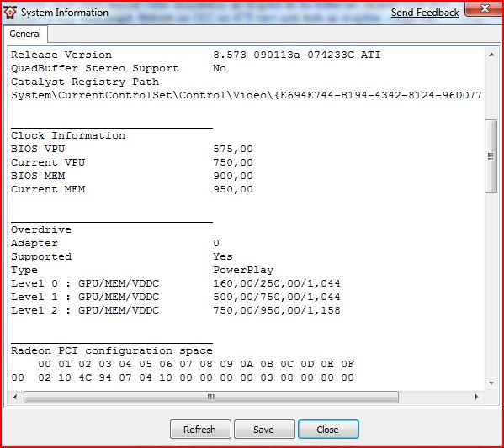Click the vertical scrollbar up arrow
Image resolution: width=504 pixels, height=448 pixels.
click(491, 55)
